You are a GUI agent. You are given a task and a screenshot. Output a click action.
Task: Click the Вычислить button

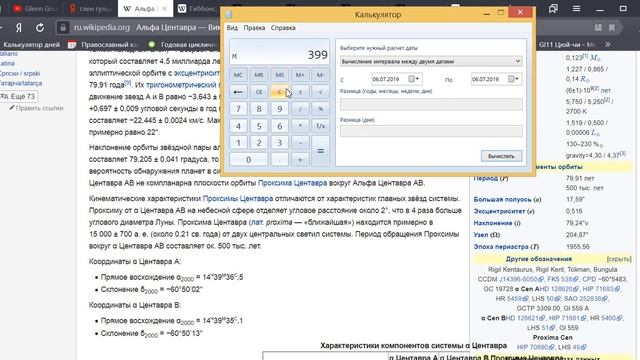click(501, 156)
